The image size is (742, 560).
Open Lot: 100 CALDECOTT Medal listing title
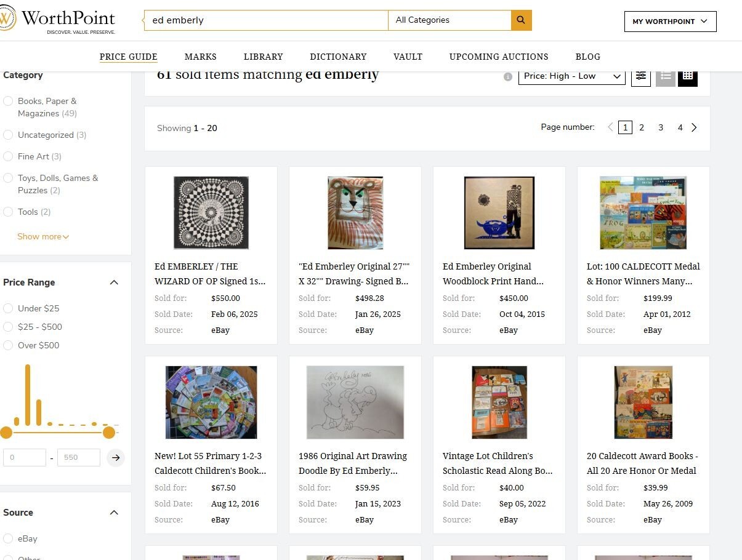643,274
